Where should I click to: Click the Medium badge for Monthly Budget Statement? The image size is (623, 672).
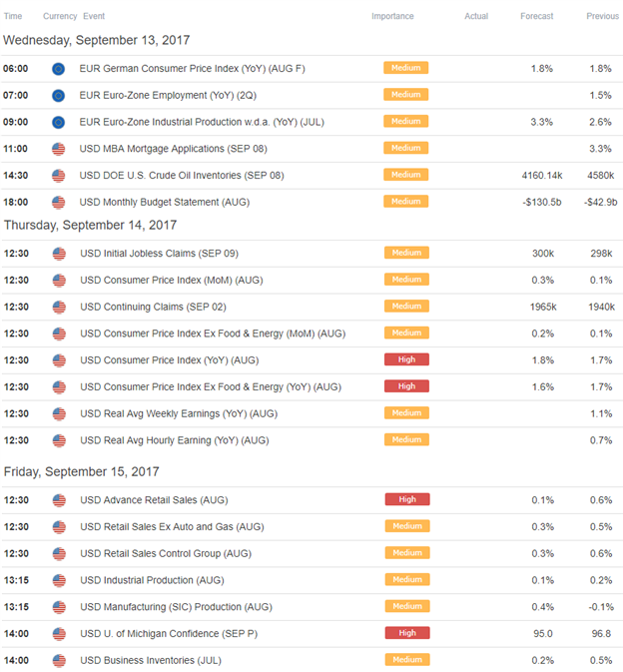(x=405, y=202)
